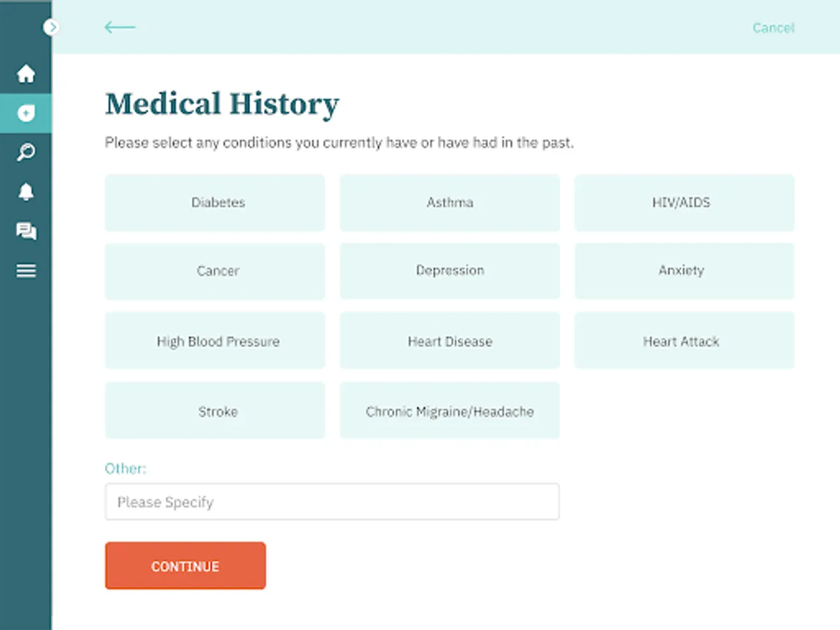Screen dimensions: 840x630
Task: Toggle Heart Disease condition
Action: 449,341
